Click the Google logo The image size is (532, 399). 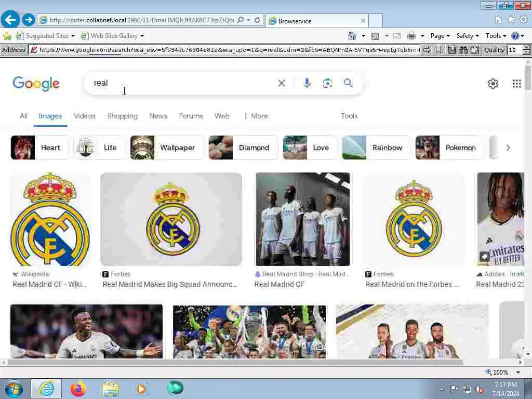pyautogui.click(x=36, y=84)
